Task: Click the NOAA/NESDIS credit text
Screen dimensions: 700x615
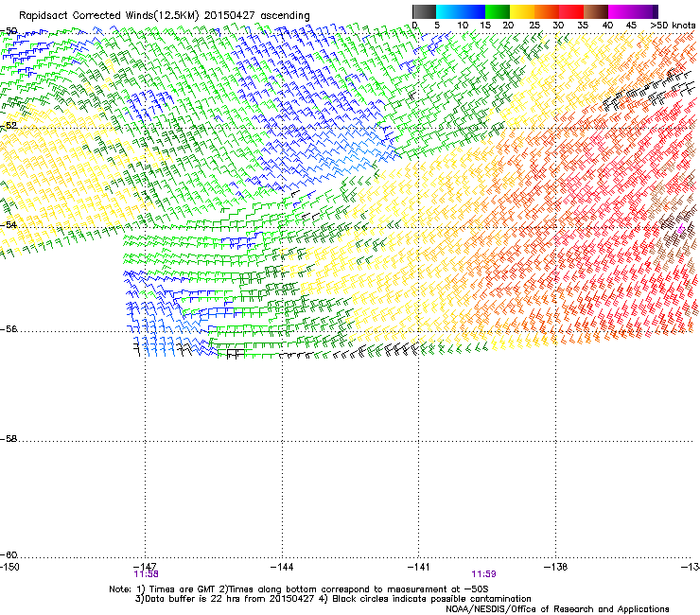Action: [557, 609]
